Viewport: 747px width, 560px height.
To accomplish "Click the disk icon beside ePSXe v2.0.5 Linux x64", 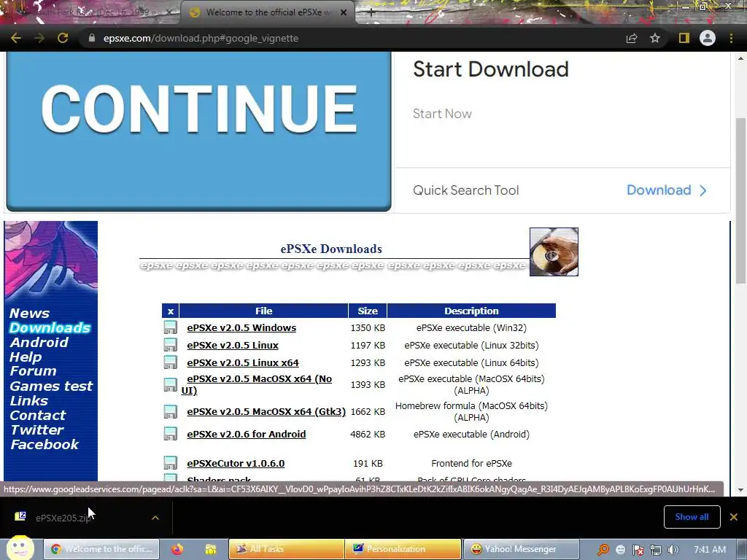I will click(x=171, y=362).
